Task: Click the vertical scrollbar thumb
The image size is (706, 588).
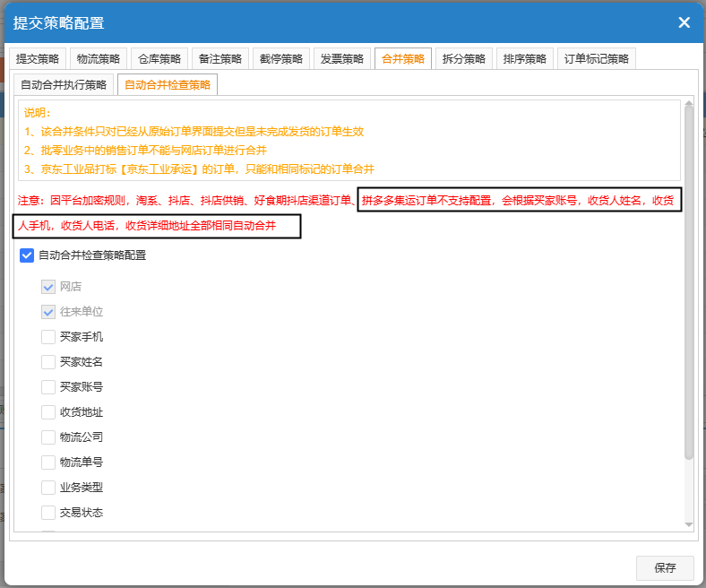Action: tap(688, 283)
